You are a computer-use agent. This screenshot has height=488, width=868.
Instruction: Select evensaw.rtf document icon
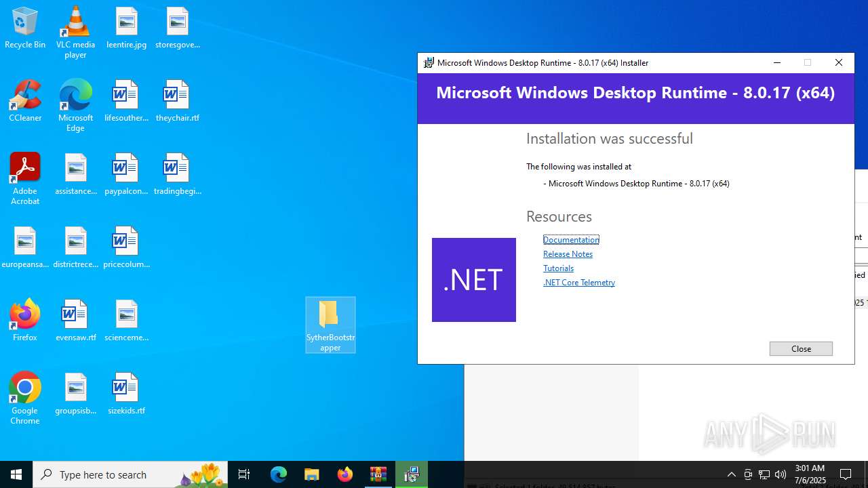tap(75, 321)
